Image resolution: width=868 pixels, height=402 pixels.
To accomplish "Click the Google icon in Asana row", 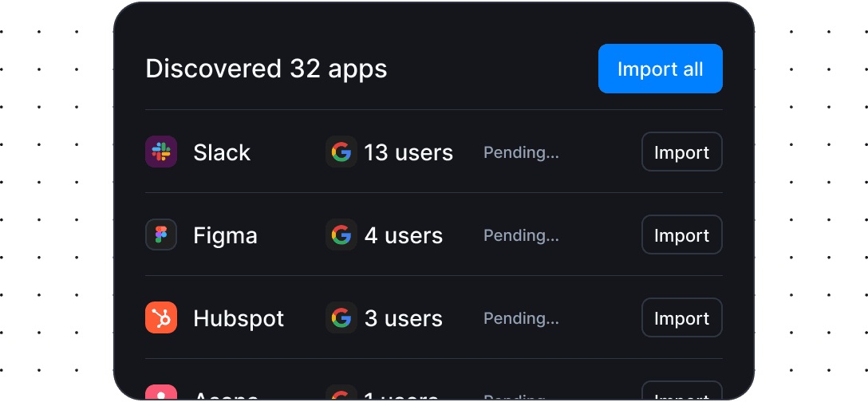I will click(x=341, y=394).
